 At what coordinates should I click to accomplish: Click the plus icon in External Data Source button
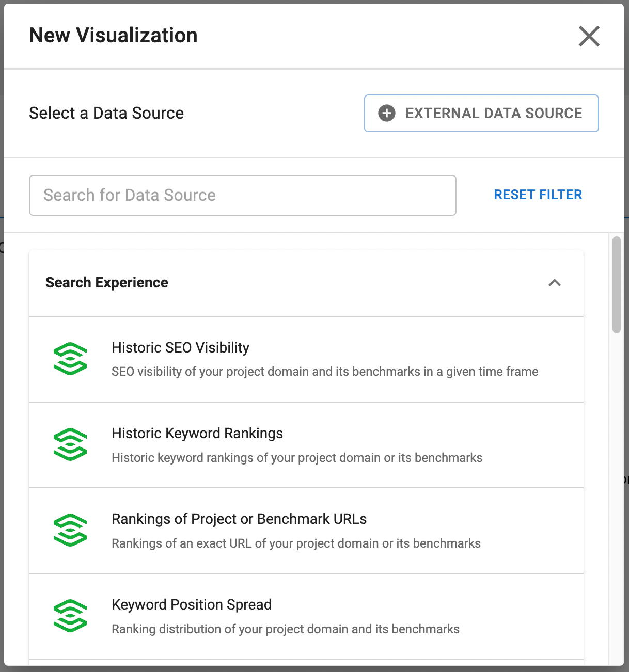click(x=387, y=113)
